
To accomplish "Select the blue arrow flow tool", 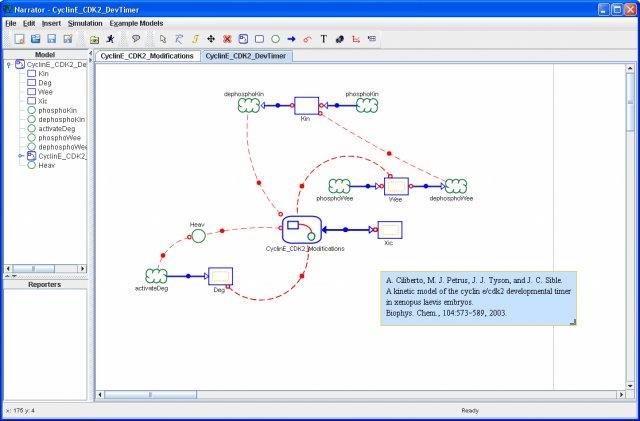I will click(x=291, y=39).
